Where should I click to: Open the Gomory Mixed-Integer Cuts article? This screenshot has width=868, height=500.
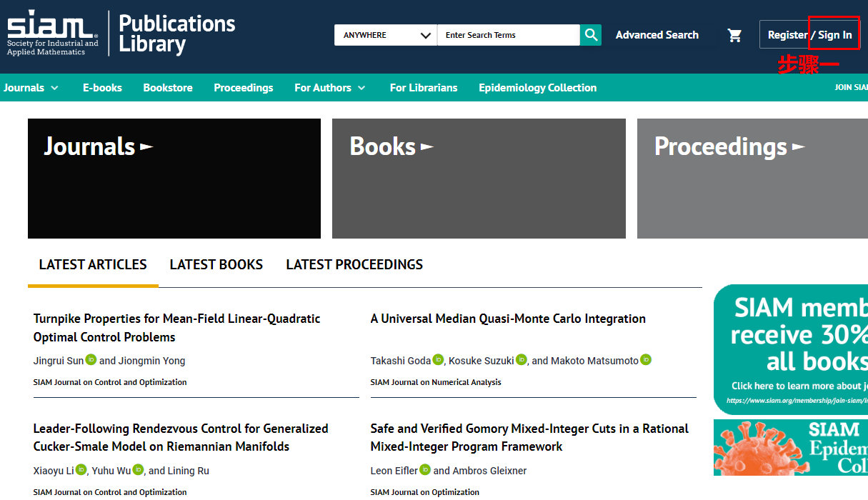529,437
